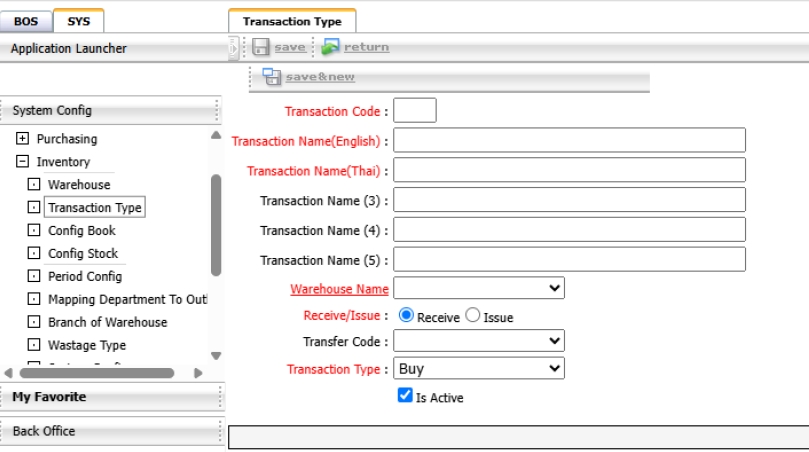Open the Warehouse Name dropdown
This screenshot has height=452, width=809.
point(480,289)
